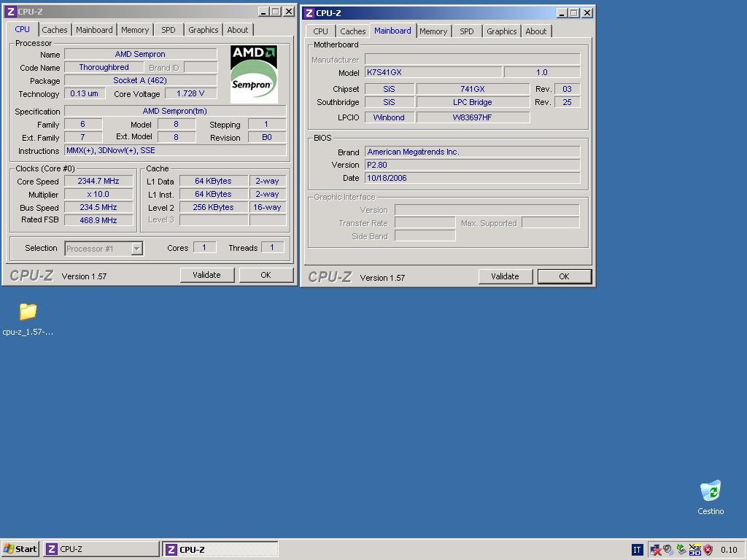Click the Instructions field MMX(+), 3DNow!(+), SSE

(175, 150)
